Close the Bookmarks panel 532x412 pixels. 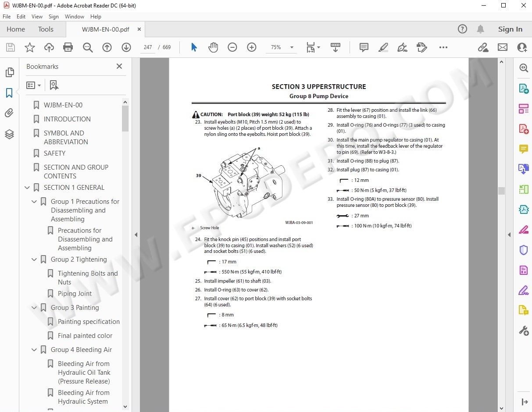119,66
